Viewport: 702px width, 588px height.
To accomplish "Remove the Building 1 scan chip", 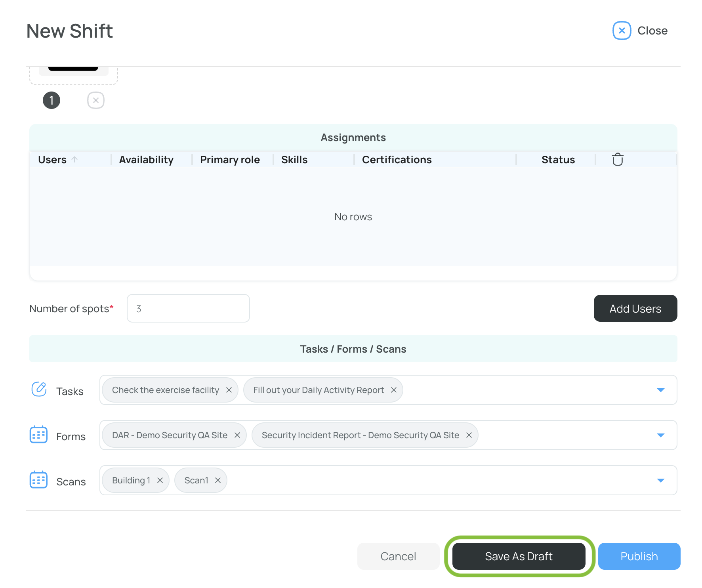I will pyautogui.click(x=160, y=480).
